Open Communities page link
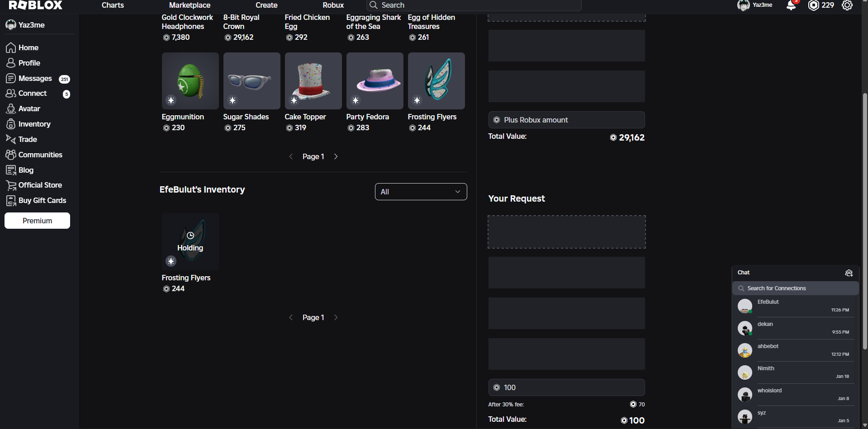 [40, 155]
